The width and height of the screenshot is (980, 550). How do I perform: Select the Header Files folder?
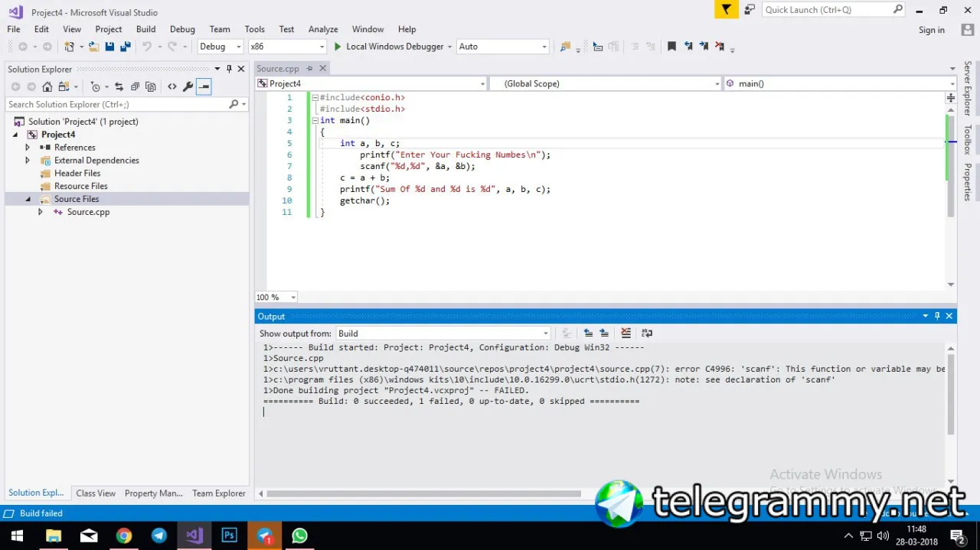click(x=77, y=173)
